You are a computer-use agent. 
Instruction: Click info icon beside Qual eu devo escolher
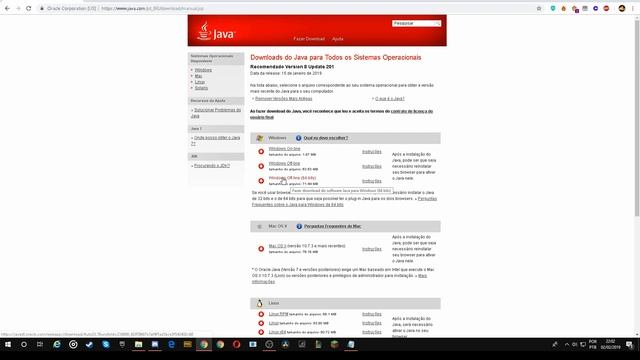point(298,138)
